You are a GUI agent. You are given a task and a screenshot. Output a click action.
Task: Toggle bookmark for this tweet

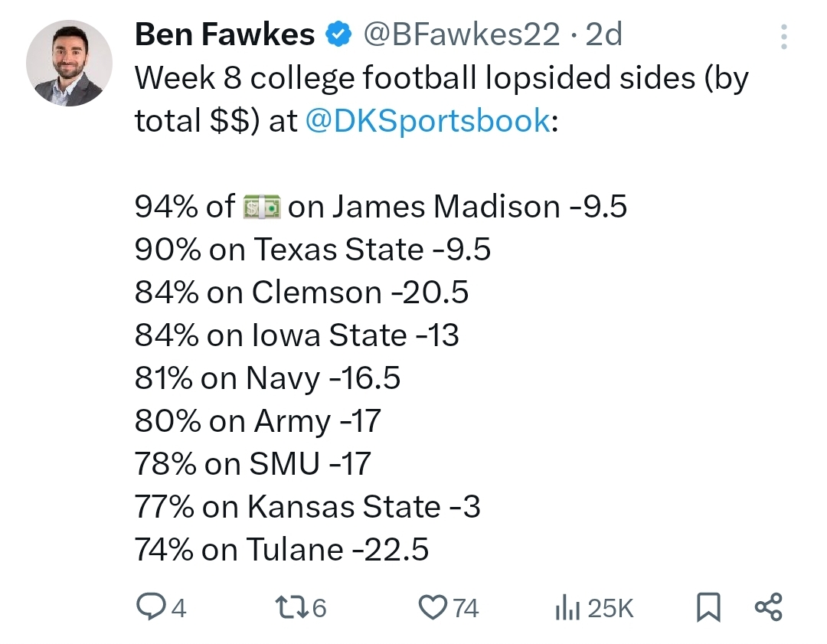point(708,605)
